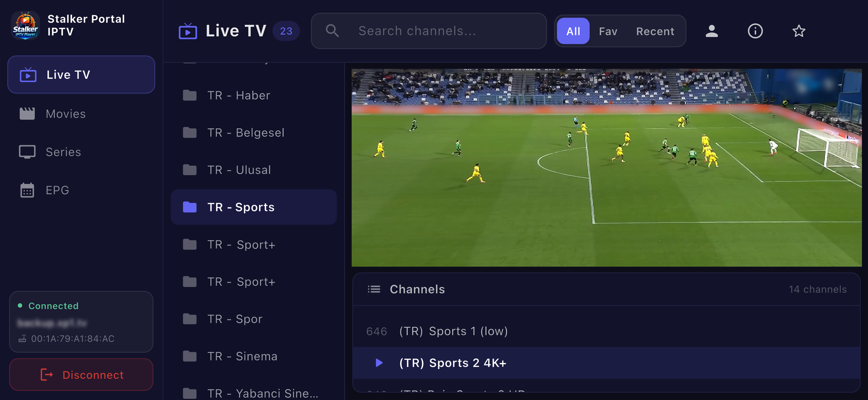Select the Fav filter tab

(x=608, y=31)
